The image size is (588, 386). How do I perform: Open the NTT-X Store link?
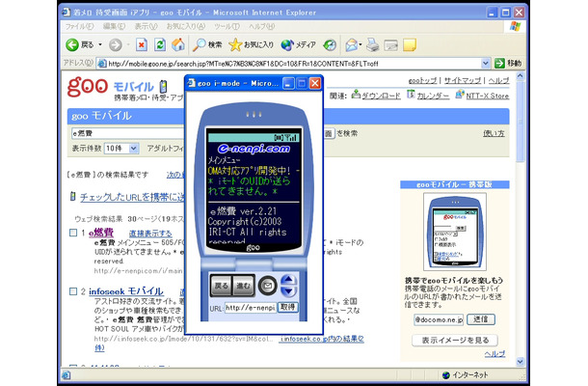[x=488, y=96]
